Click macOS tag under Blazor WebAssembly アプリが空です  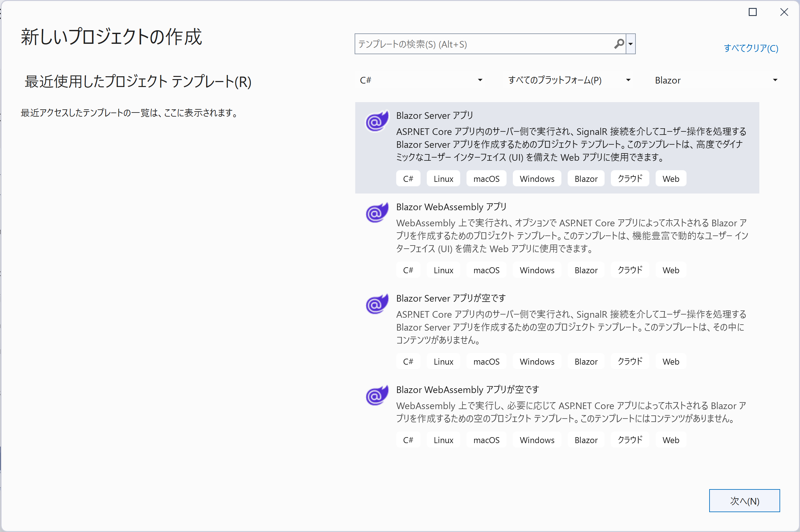486,440
